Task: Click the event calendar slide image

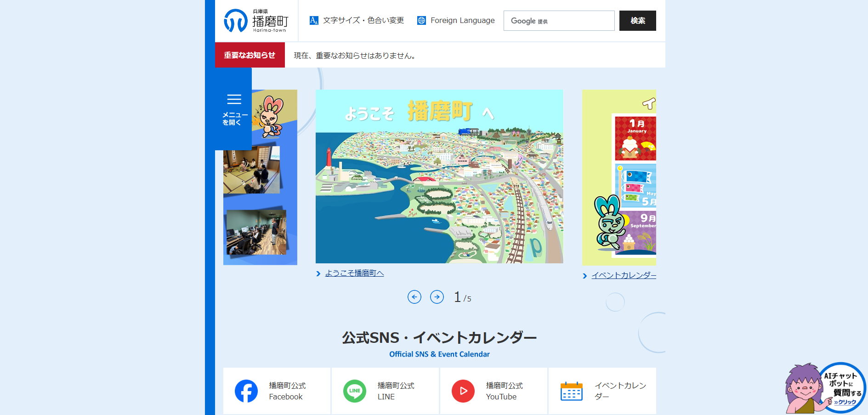Action: click(x=619, y=177)
